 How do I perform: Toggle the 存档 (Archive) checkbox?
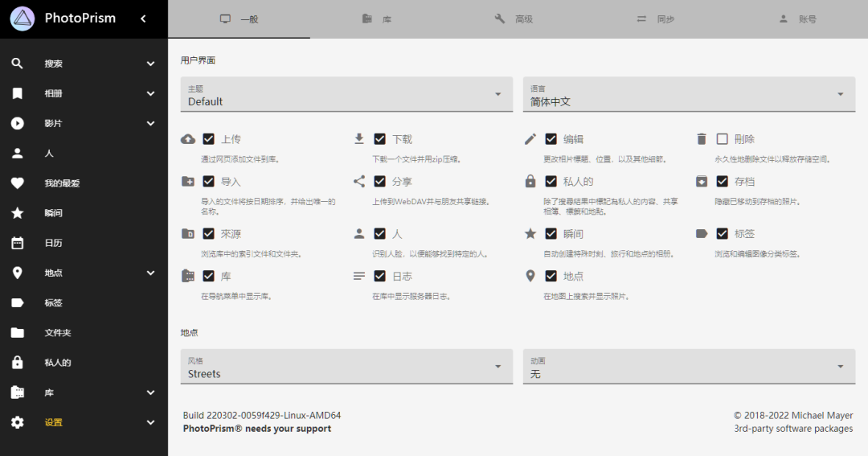coord(722,181)
